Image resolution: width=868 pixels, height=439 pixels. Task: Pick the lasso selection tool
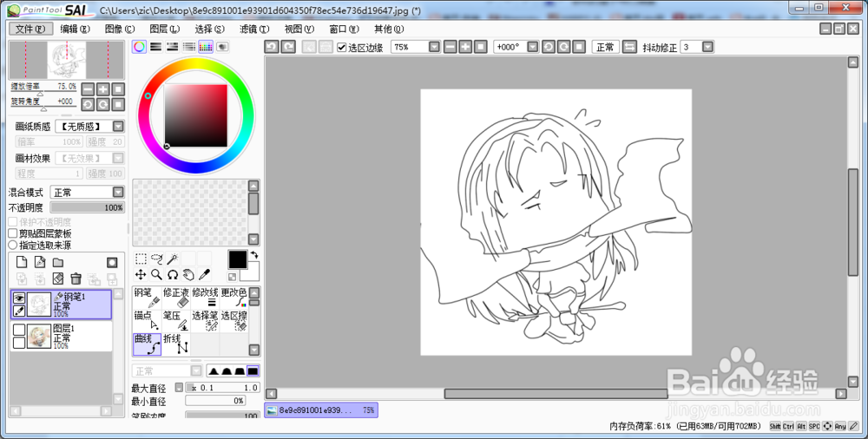point(156,259)
